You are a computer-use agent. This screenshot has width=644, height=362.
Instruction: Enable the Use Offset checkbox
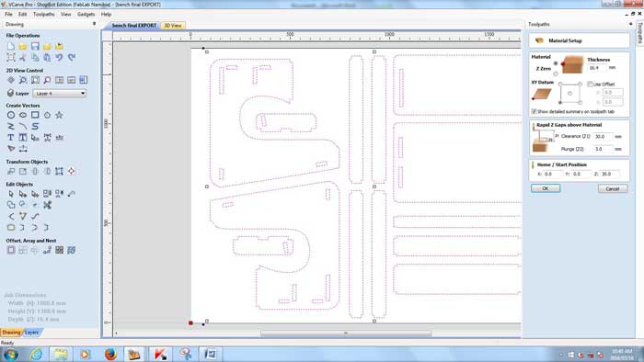pyautogui.click(x=590, y=84)
